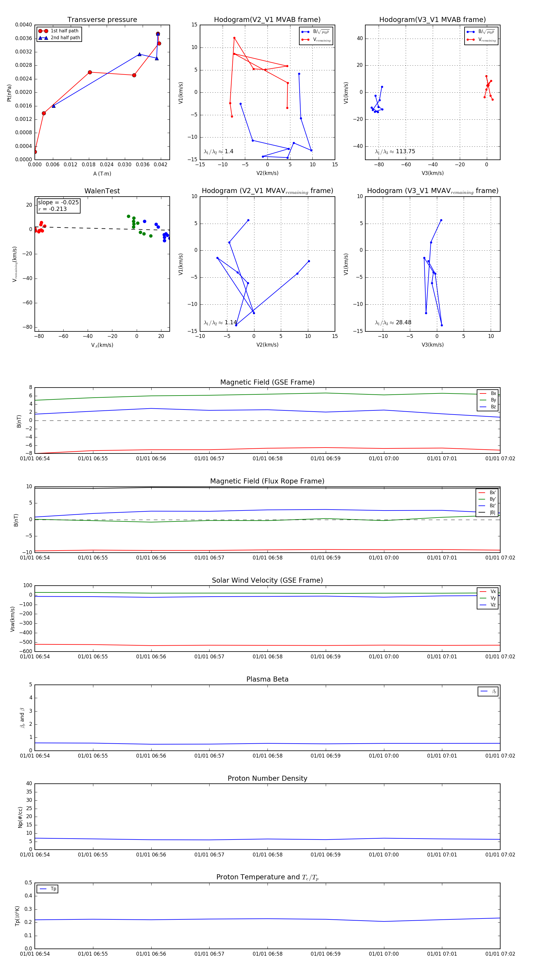
Task: Select the 'Bz' legend entry
Action: [x=488, y=407]
